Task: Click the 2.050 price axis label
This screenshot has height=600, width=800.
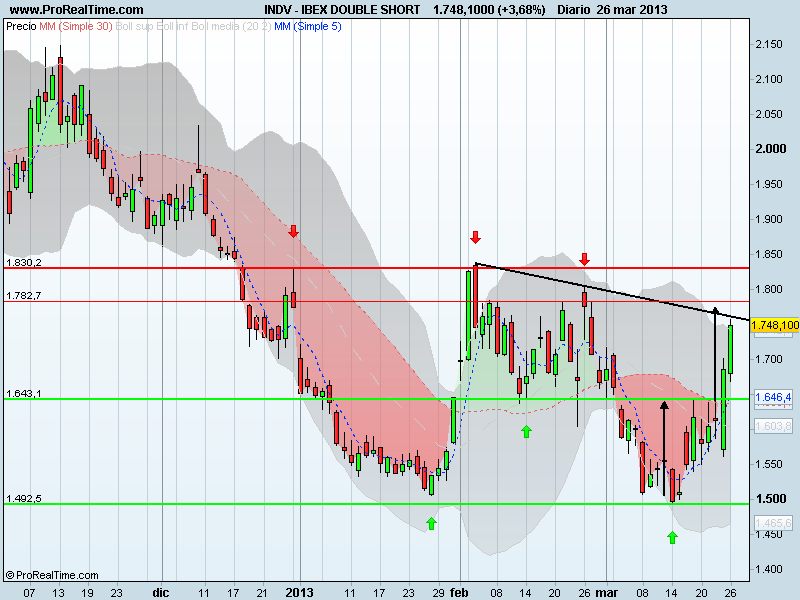Action: [769, 114]
